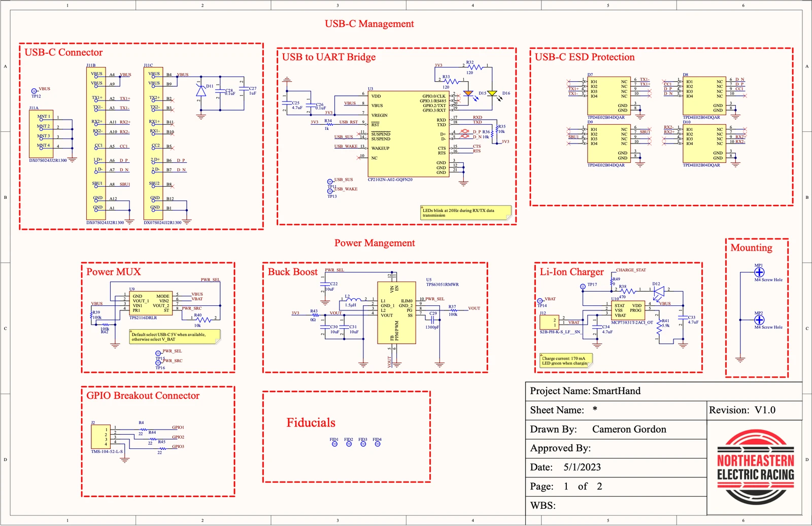Click the Buck Boost title
Viewport: 812px width, 526px height.
(x=293, y=272)
